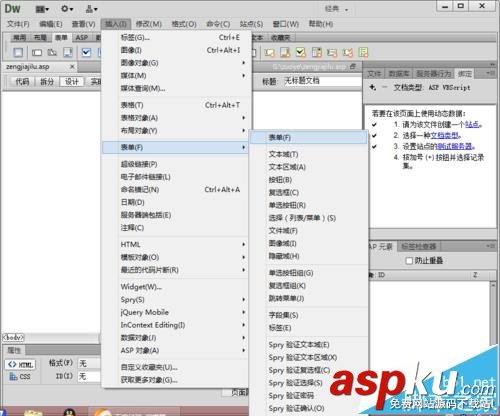
Task: Open the 文件(F) menu in menu bar
Action: [x=18, y=24]
